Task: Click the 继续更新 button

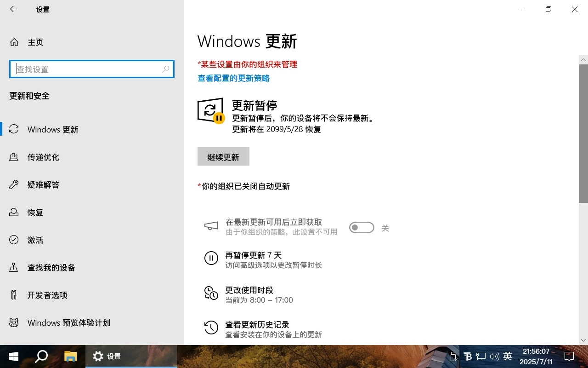Action: [x=223, y=156]
